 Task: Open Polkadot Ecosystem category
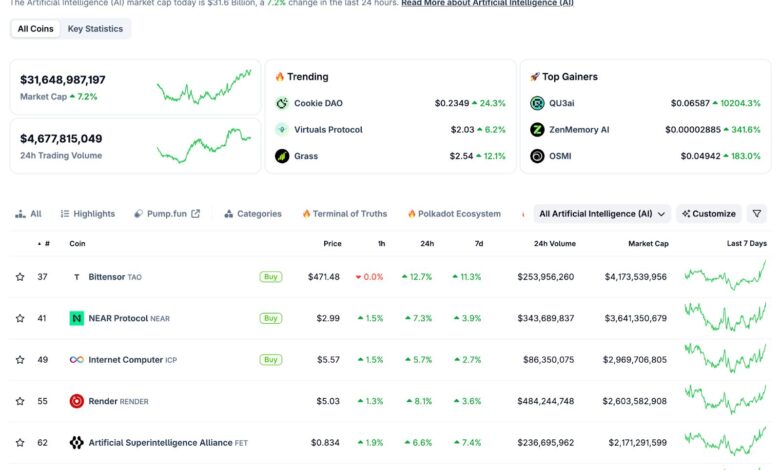pyautogui.click(x=454, y=214)
